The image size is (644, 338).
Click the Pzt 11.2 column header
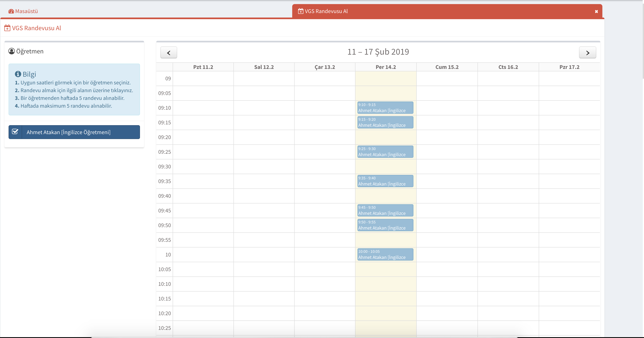tap(203, 67)
